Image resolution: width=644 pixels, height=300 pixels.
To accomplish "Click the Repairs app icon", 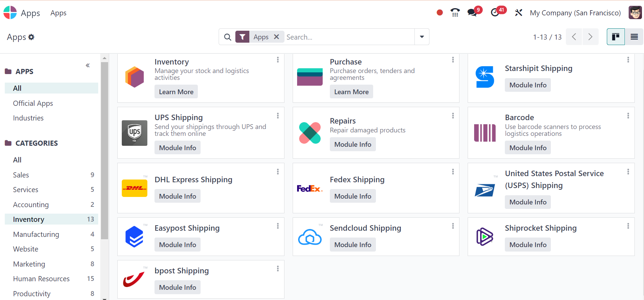I will [310, 133].
